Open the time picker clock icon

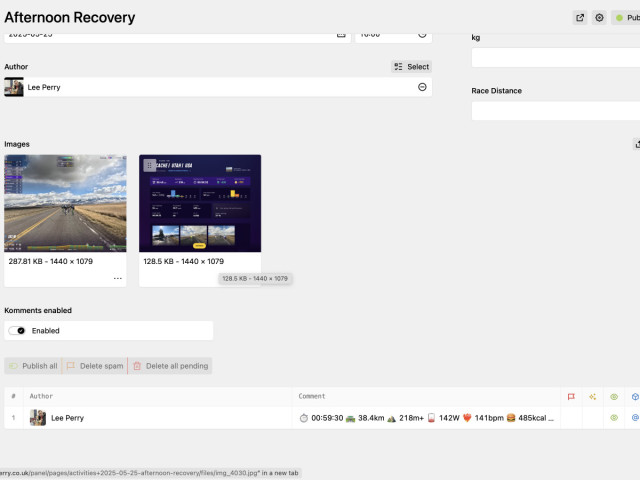pos(422,34)
